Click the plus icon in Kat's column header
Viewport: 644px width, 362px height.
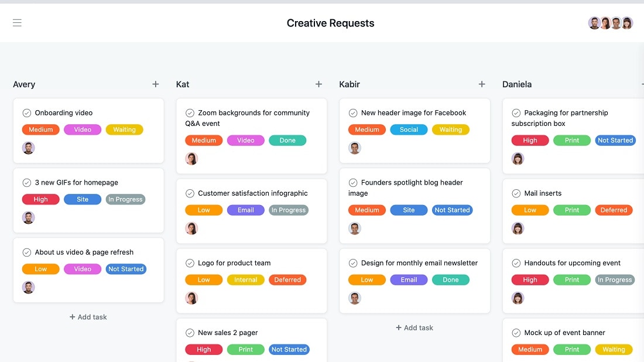318,84
